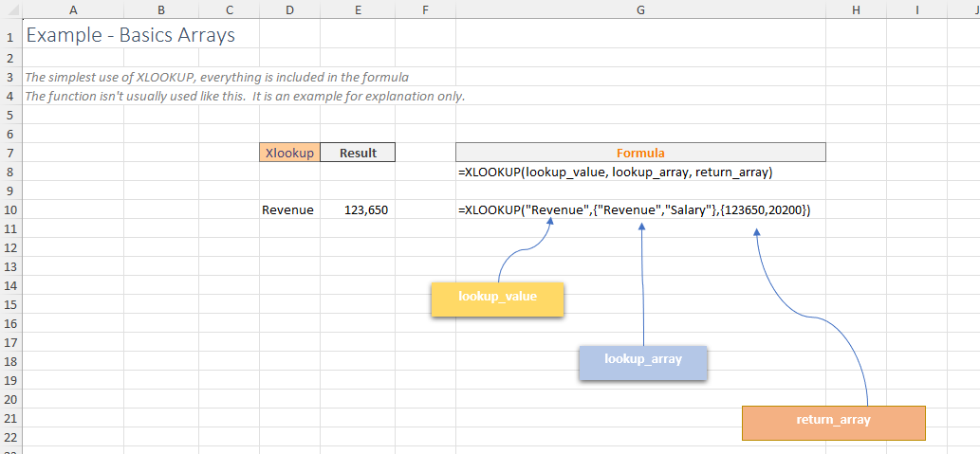Select row 21 header

pos(10,418)
